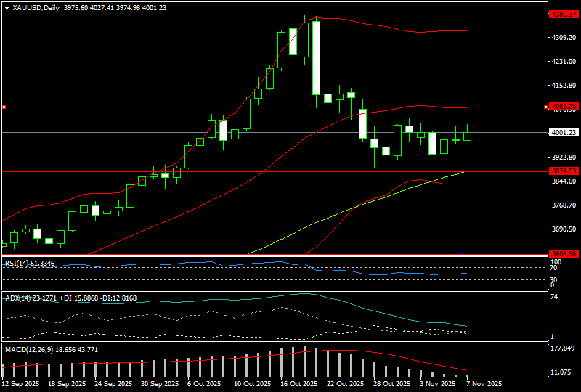Click the 16 Oct 2025 date label
Screen dimensions: 581x392
(299, 383)
